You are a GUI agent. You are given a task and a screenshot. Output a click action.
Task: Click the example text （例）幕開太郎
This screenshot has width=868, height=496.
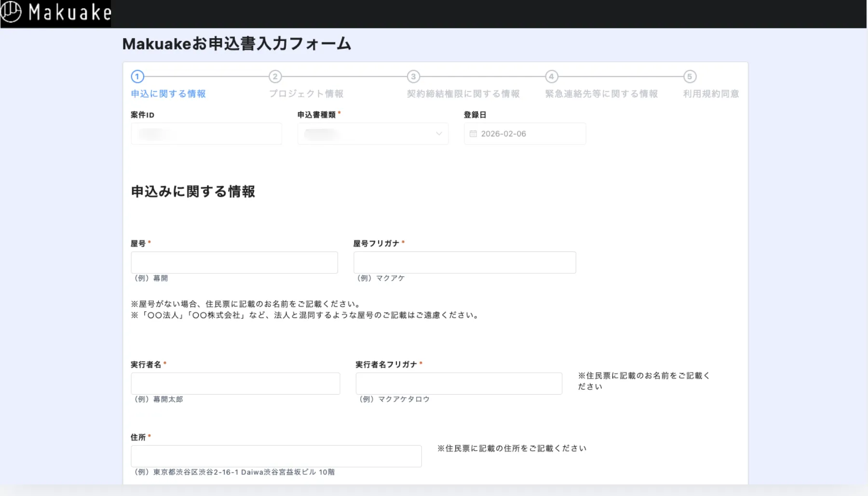[159, 400]
